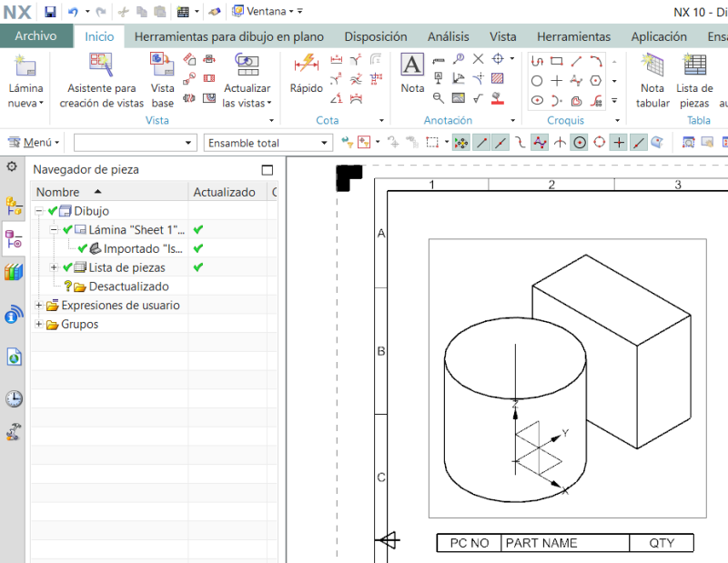Screen dimensions: 728x563
Task: Expand the Lista de piezas node
Action: (54, 267)
